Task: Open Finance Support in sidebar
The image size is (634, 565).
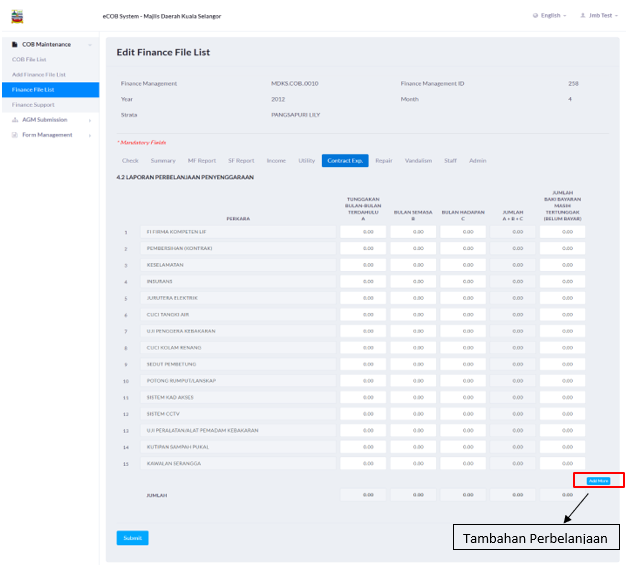Action: [x=33, y=104]
